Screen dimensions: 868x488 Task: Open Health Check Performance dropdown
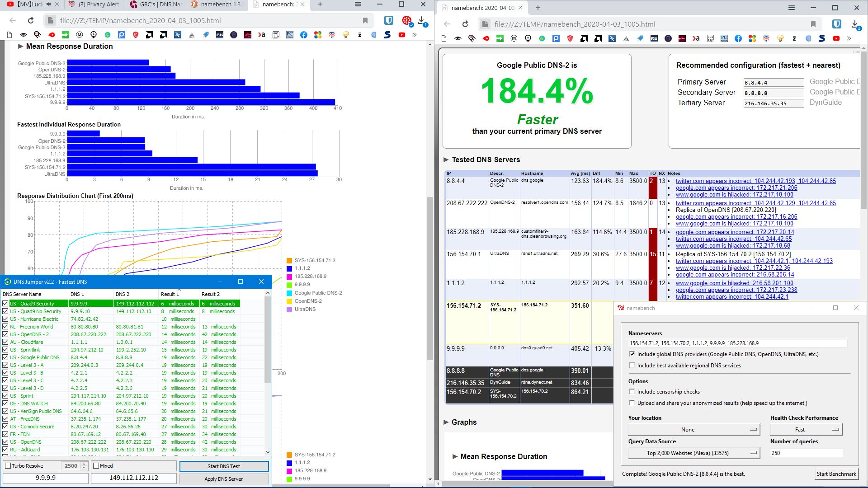(x=806, y=430)
